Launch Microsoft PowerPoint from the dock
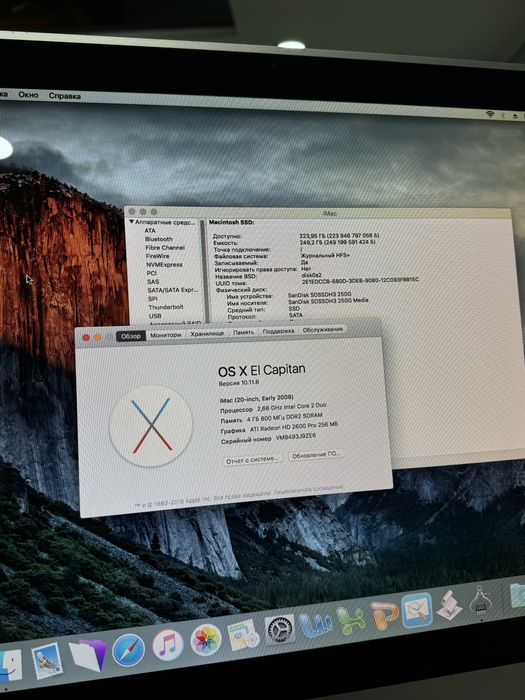Image resolution: width=525 pixels, height=700 pixels. coord(384,616)
